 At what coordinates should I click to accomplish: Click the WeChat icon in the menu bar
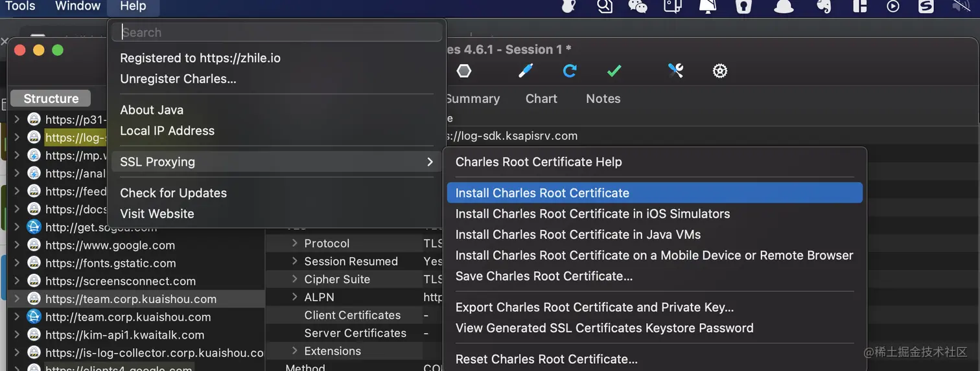638,6
